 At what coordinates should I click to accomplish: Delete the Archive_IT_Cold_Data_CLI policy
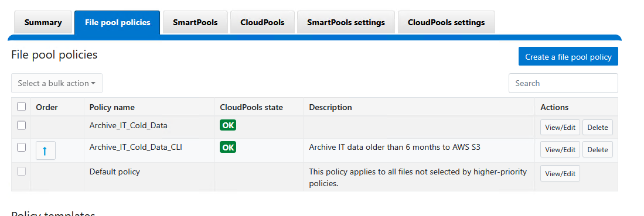coord(598,149)
